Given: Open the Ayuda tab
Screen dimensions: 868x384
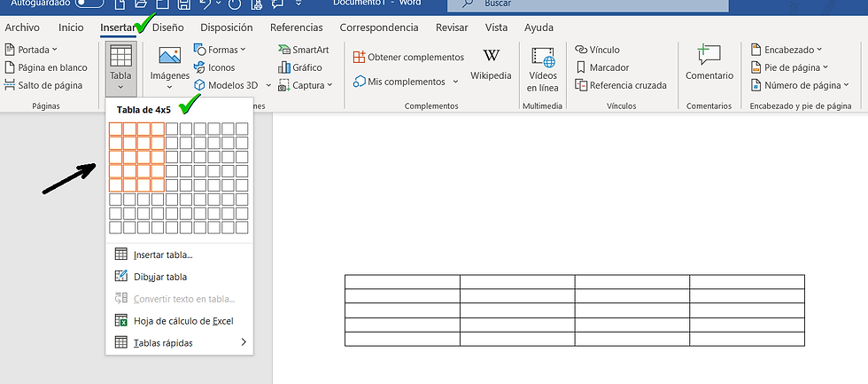Looking at the screenshot, I should (539, 27).
